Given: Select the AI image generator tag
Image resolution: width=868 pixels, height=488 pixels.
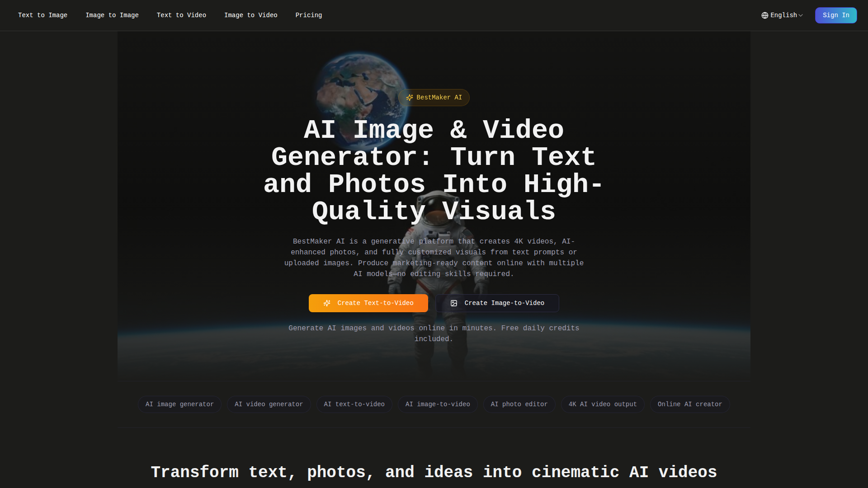Looking at the screenshot, I should [x=179, y=404].
